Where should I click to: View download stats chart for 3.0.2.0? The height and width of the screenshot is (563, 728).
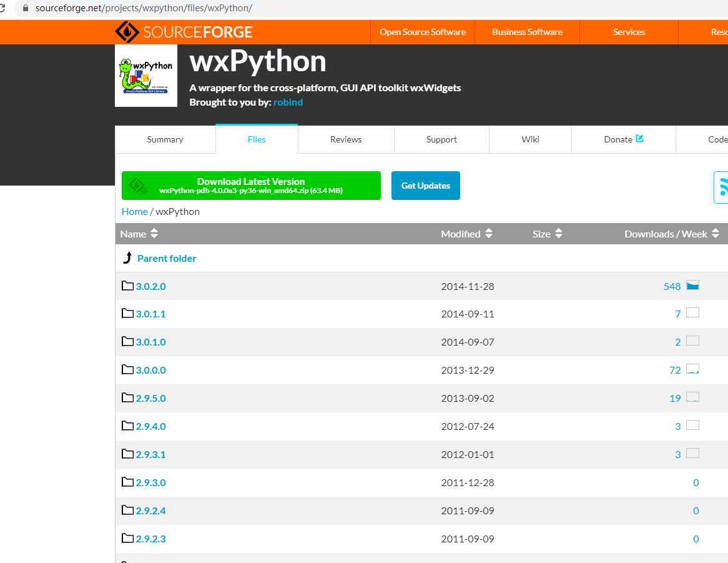692,285
